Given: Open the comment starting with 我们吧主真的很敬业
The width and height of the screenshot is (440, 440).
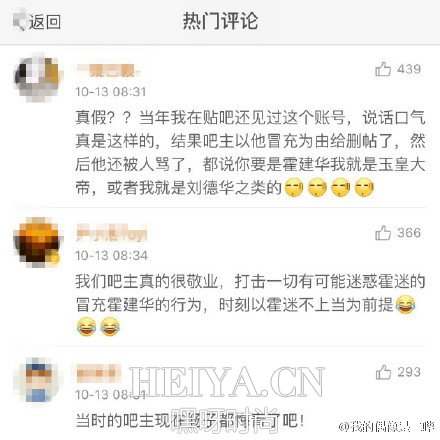Looking at the screenshot, I should point(250,304).
